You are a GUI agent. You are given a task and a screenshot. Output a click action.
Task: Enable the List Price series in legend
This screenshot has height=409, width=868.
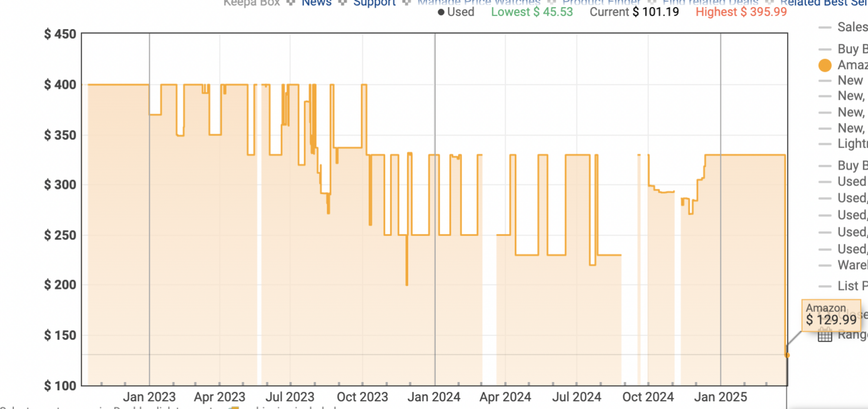[x=843, y=286]
